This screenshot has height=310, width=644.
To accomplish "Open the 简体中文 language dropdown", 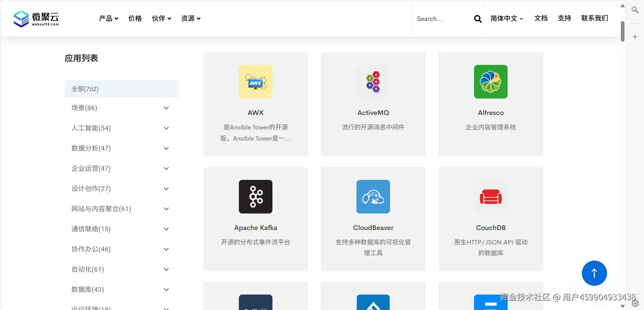I will [507, 18].
